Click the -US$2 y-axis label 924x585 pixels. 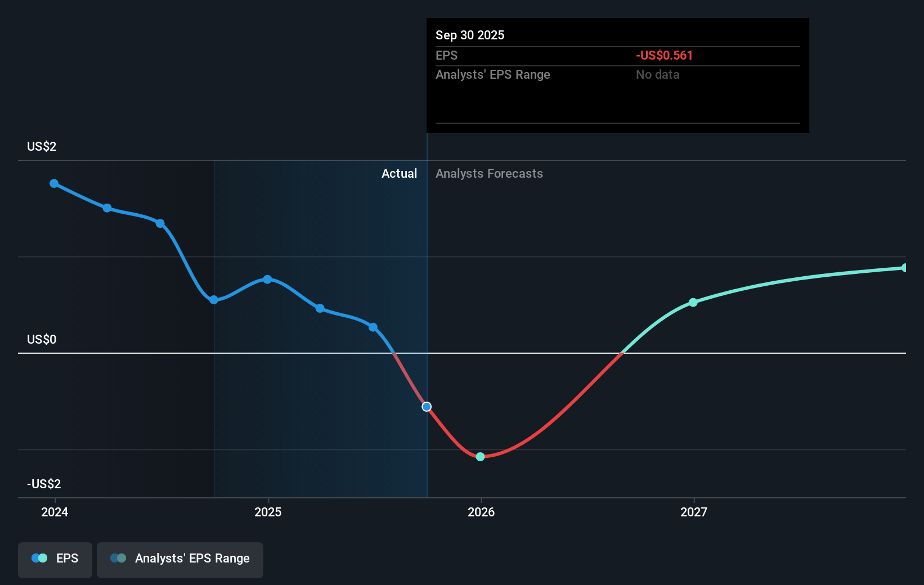[44, 484]
